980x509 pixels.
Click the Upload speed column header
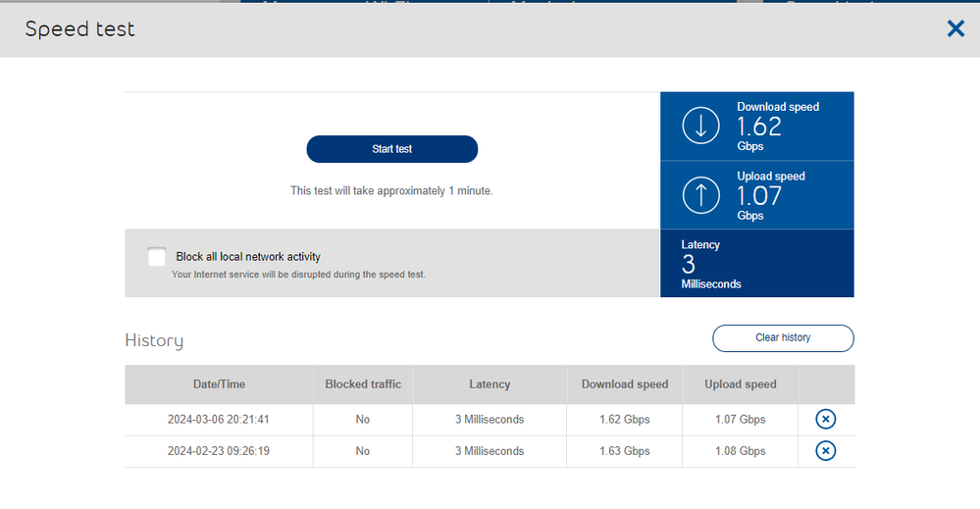741,384
